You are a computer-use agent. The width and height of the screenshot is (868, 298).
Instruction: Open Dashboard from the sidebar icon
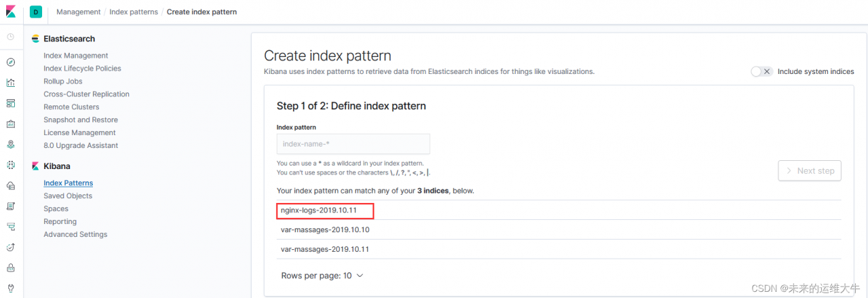[x=10, y=103]
